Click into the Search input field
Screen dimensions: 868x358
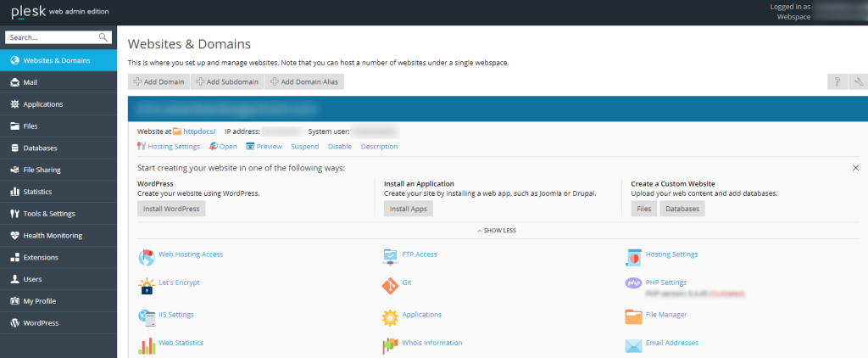point(58,37)
